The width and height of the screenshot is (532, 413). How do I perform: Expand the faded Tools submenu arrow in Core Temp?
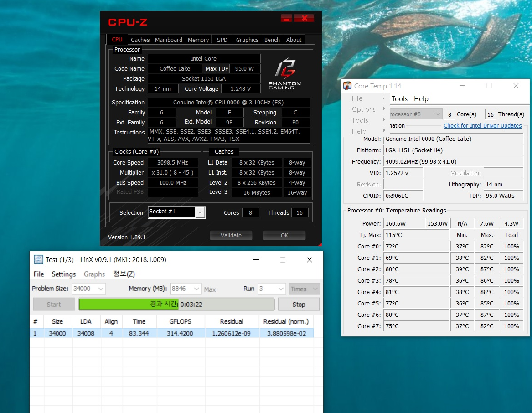click(384, 119)
